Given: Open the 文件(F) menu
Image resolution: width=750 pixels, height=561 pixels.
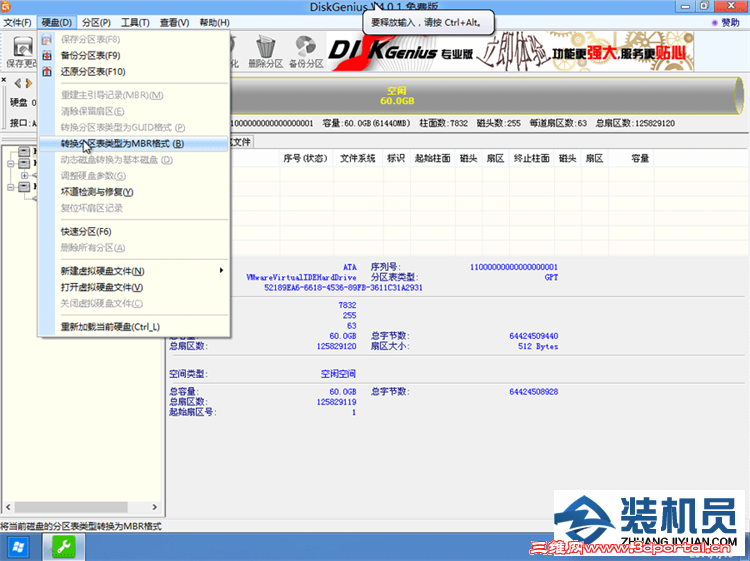Looking at the screenshot, I should click(x=18, y=22).
